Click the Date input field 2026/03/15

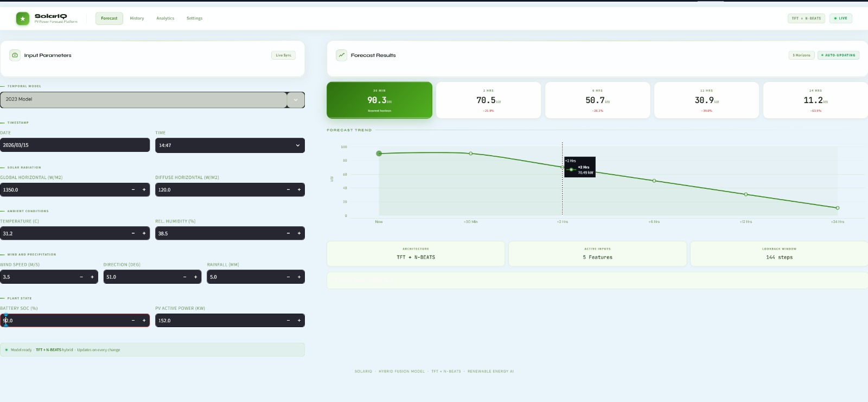tap(75, 145)
